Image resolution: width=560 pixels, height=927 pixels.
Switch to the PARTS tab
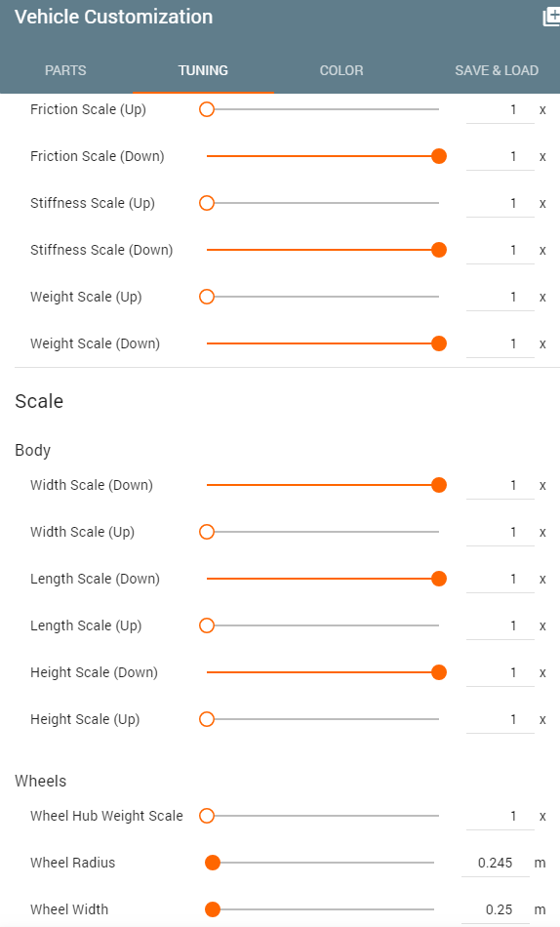tap(65, 70)
